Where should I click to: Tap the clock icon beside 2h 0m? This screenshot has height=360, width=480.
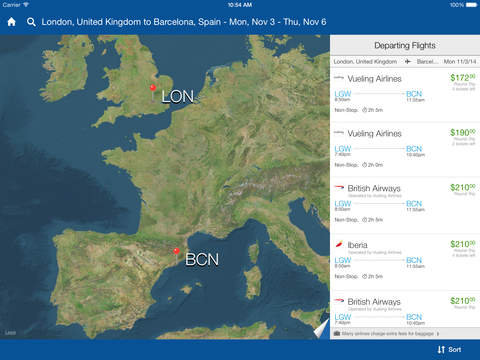(364, 165)
